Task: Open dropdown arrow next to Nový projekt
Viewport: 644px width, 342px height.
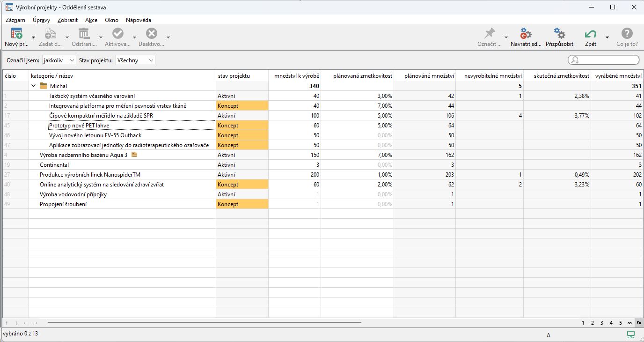Action: 33,37
